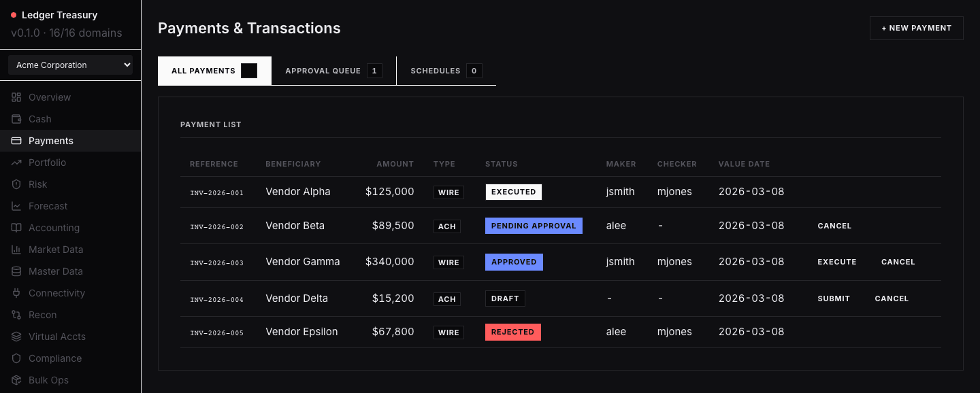This screenshot has height=393, width=980.
Task: Submit the Vendor Delta draft payment
Action: click(834, 298)
